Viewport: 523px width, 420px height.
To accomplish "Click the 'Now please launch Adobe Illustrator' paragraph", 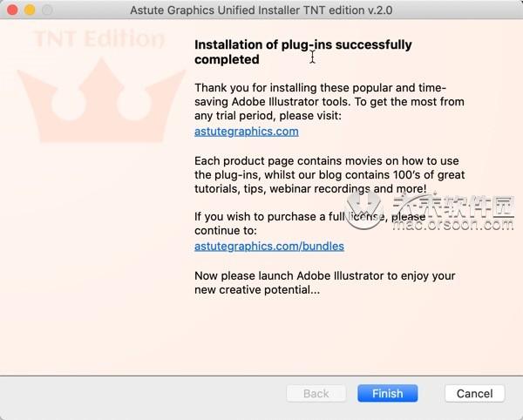I will pyautogui.click(x=325, y=282).
